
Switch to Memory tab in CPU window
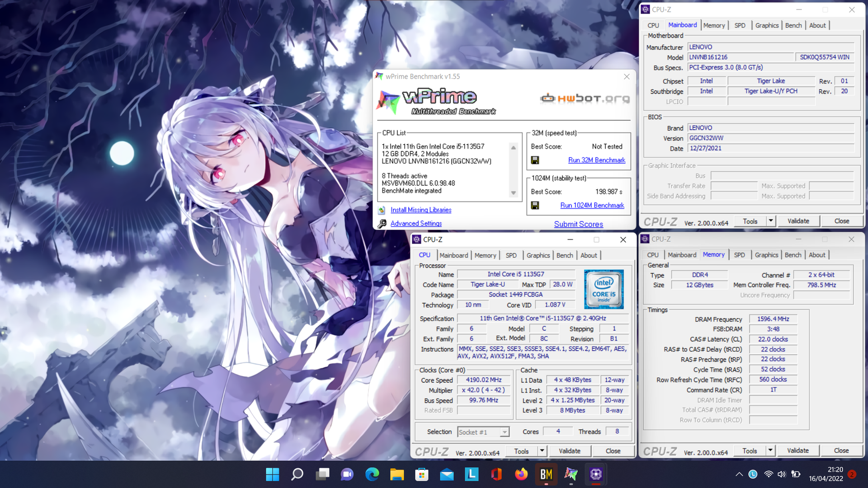(486, 255)
